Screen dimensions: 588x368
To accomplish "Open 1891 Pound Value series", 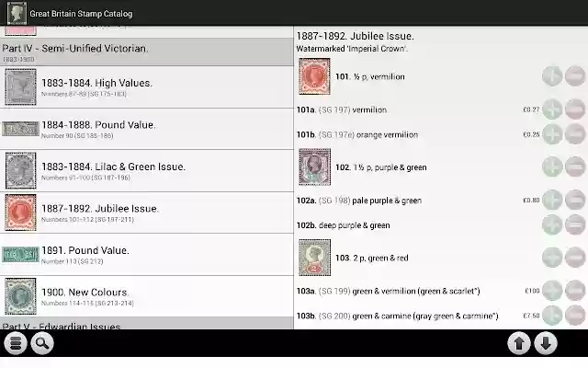I will point(147,255).
